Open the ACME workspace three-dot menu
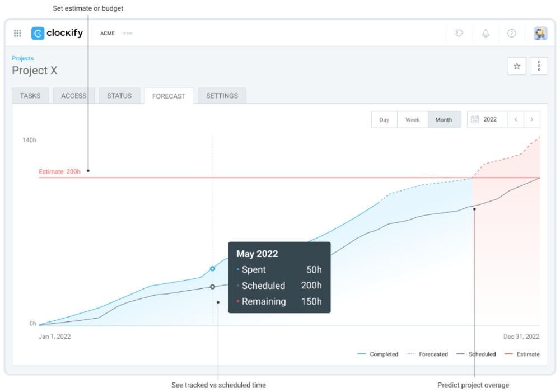Screen dimensions: 560x392 (x=128, y=33)
